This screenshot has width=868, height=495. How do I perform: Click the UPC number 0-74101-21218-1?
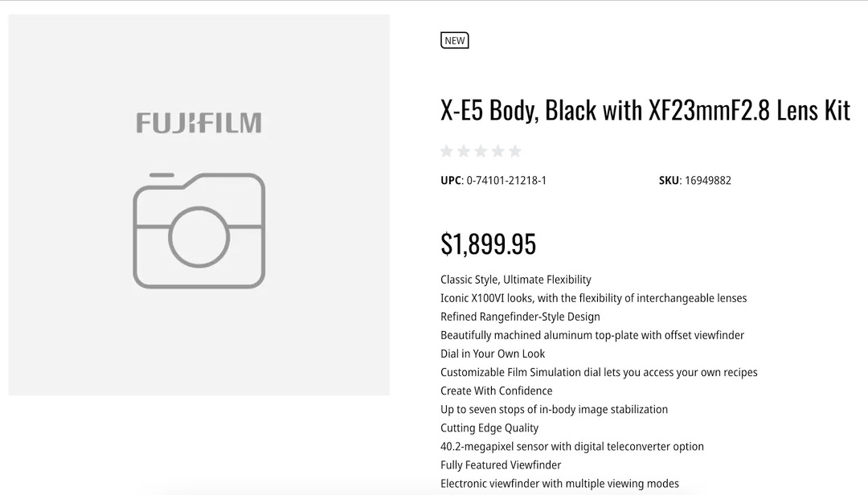pyautogui.click(x=506, y=181)
